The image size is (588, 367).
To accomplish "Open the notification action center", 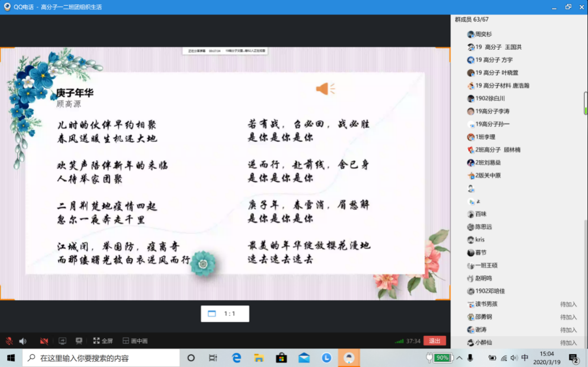I will pos(573,358).
